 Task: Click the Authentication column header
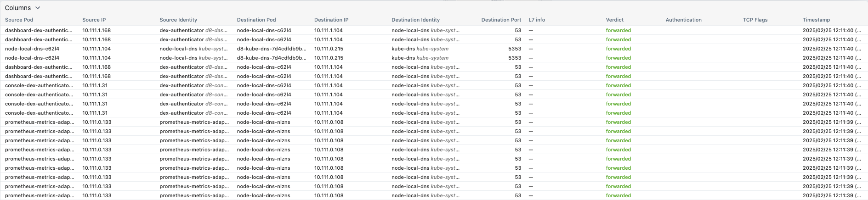[x=683, y=20]
